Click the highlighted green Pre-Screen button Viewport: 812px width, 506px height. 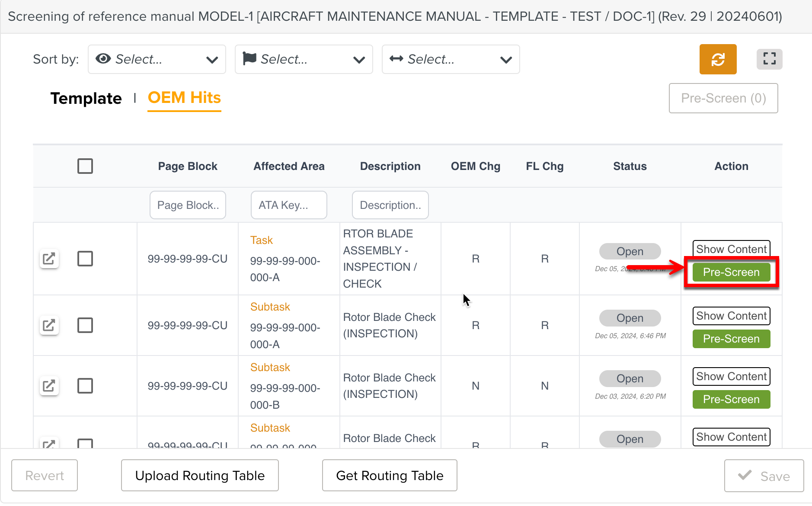(731, 272)
